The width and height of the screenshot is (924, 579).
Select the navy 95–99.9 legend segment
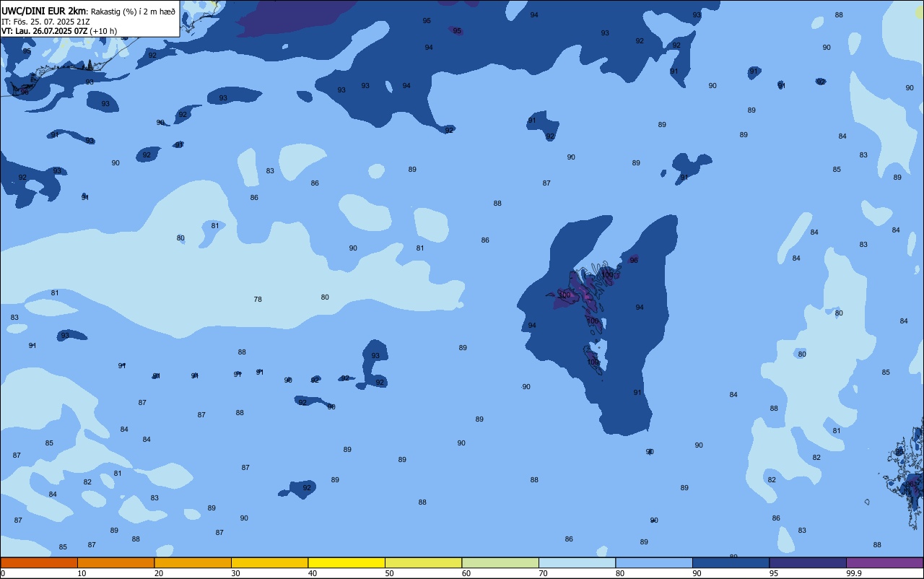tap(808, 562)
